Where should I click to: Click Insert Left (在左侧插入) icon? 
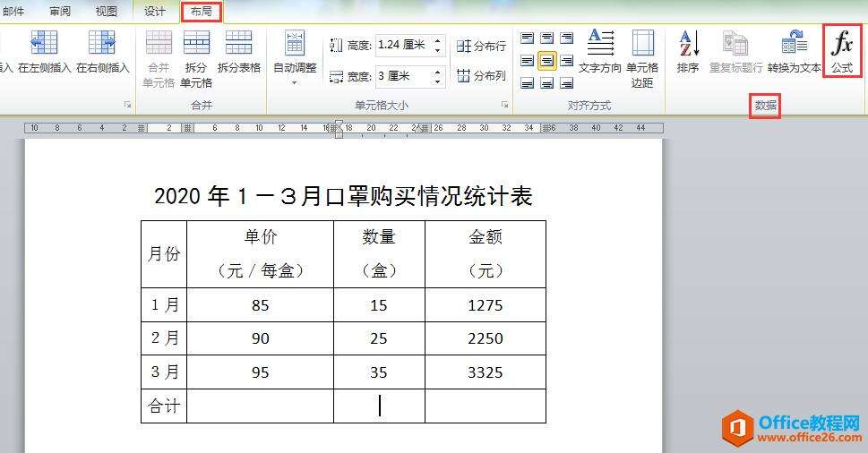click(x=44, y=43)
